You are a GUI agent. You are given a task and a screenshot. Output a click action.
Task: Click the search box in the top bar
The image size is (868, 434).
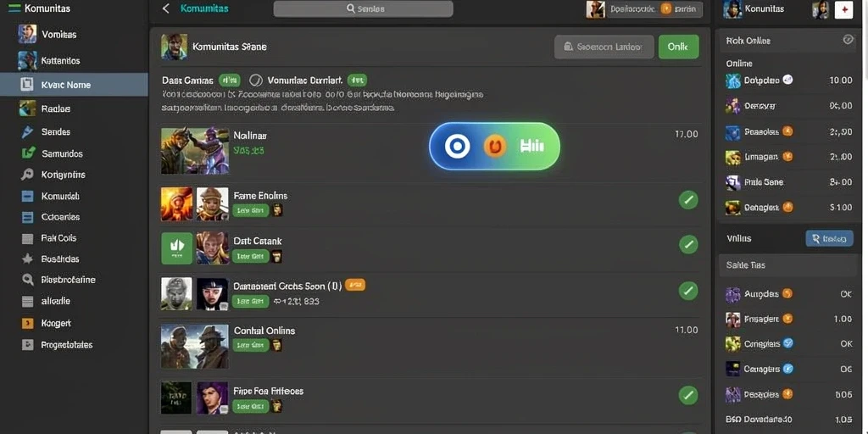(363, 8)
